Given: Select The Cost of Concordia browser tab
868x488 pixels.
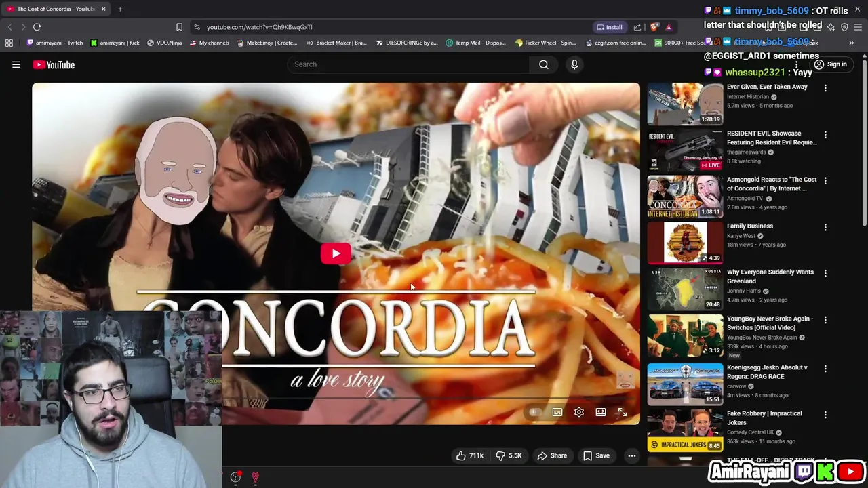Looking at the screenshot, I should coord(56,9).
